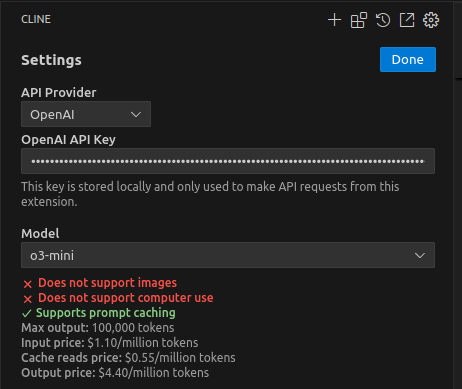
Task: Click the red X beside 'Does not support images'
Action: (28, 284)
